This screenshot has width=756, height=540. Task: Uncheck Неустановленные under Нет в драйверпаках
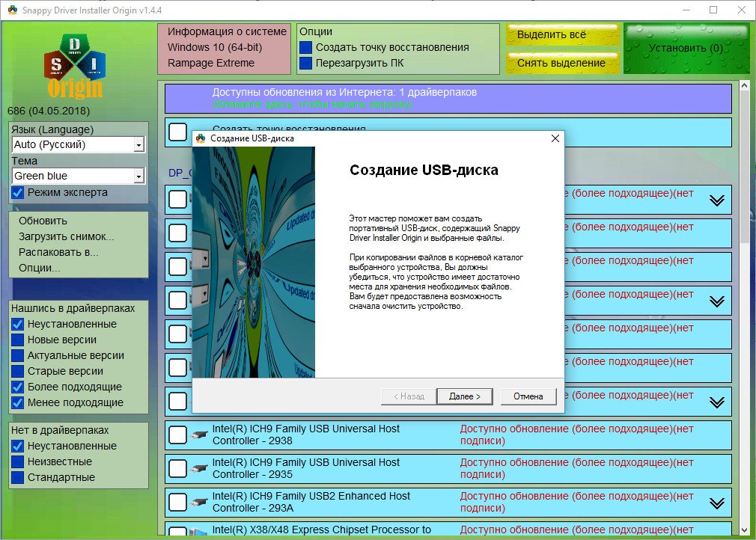tap(18, 446)
